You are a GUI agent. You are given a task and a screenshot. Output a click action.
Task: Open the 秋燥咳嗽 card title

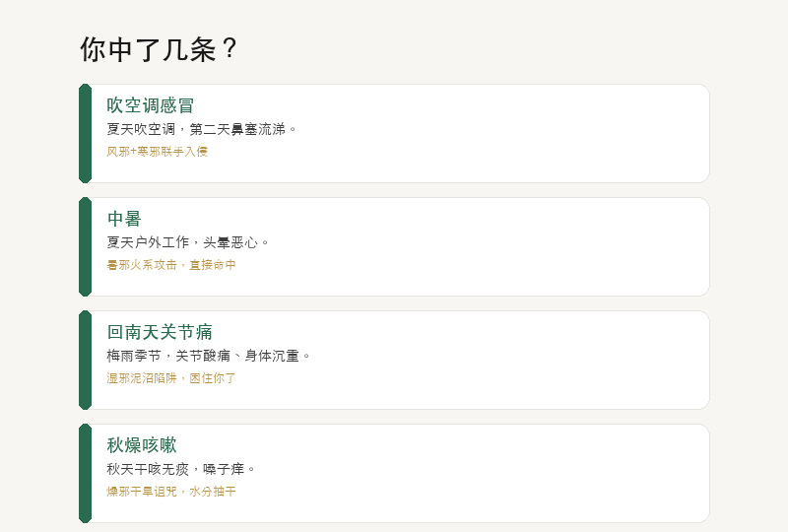142,445
